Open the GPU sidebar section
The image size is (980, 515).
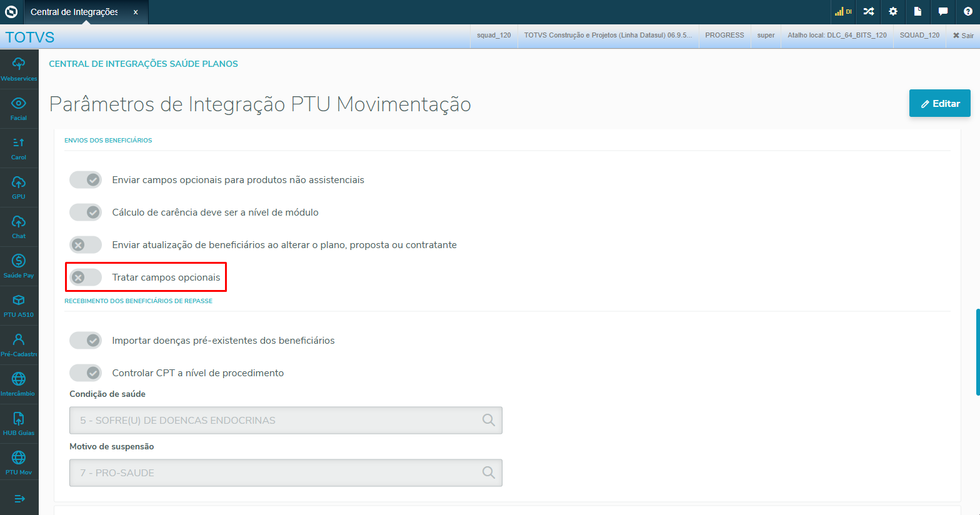tap(19, 187)
